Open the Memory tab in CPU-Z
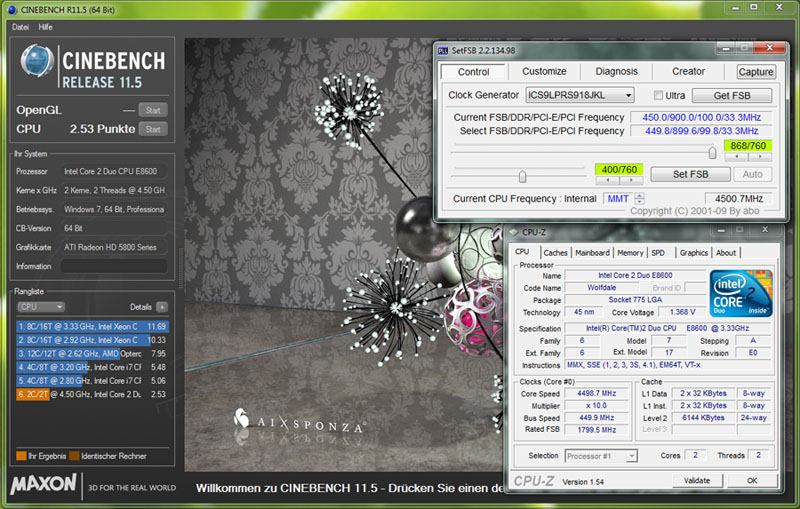The height and width of the screenshot is (509, 800). pos(630,252)
